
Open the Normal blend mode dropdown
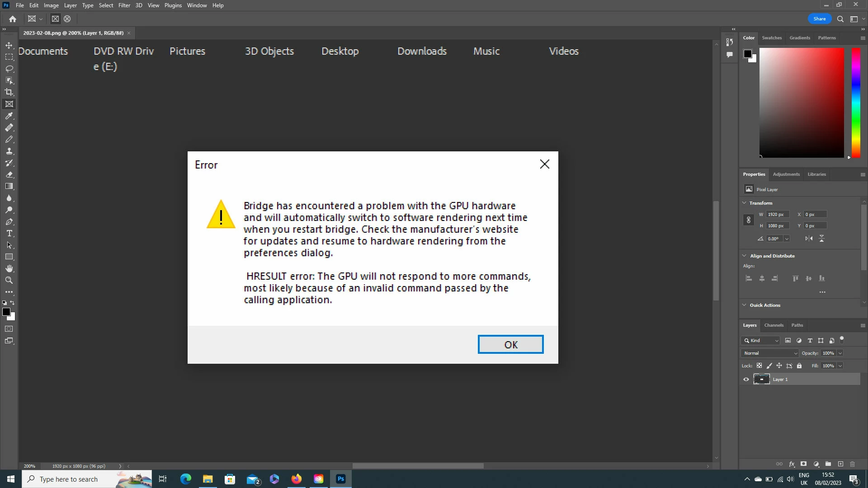(770, 353)
